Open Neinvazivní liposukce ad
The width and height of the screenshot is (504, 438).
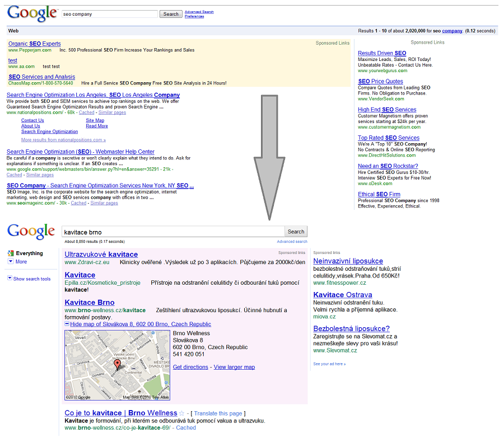(348, 261)
